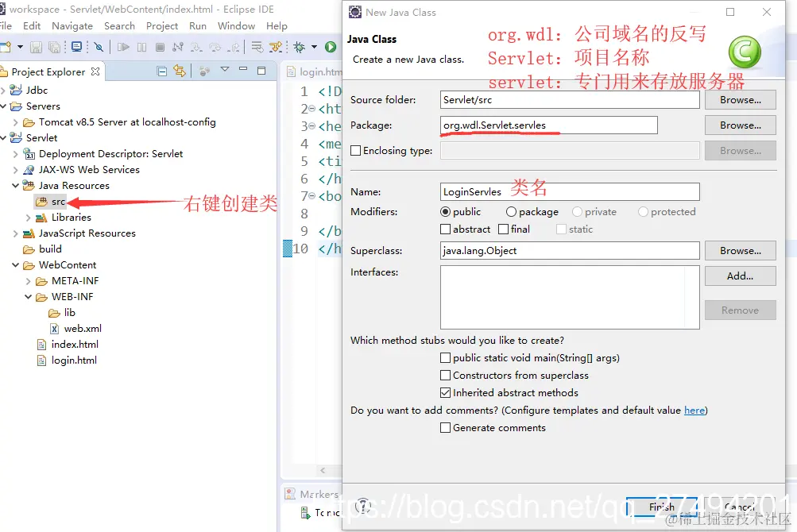Viewport: 797px width, 532px height.
Task: Open the Debug dropdown arrow
Action: (314, 48)
